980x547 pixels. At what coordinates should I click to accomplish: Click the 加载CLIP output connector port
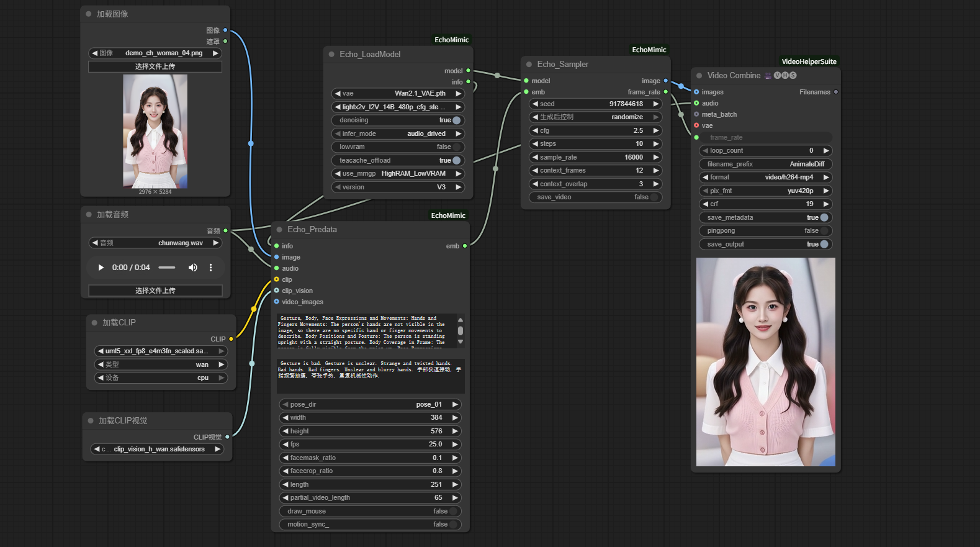[231, 339]
